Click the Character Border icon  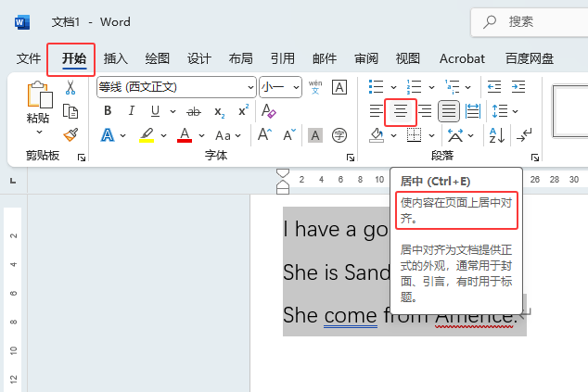click(x=339, y=87)
